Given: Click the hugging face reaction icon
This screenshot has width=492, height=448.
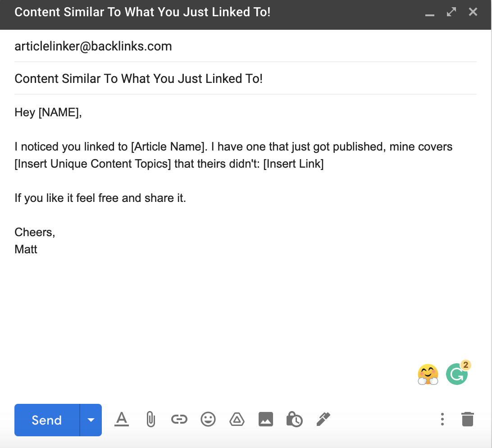Looking at the screenshot, I should coord(428,373).
